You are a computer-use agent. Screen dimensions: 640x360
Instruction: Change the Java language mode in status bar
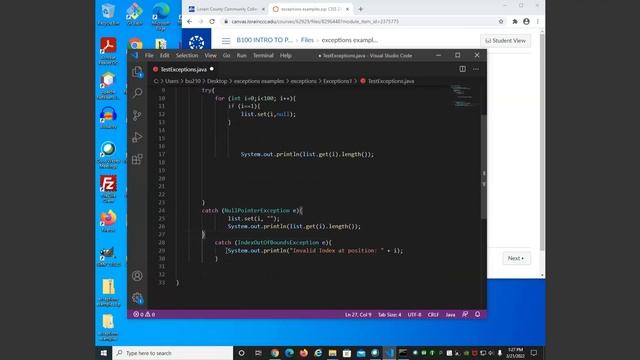pyautogui.click(x=450, y=315)
